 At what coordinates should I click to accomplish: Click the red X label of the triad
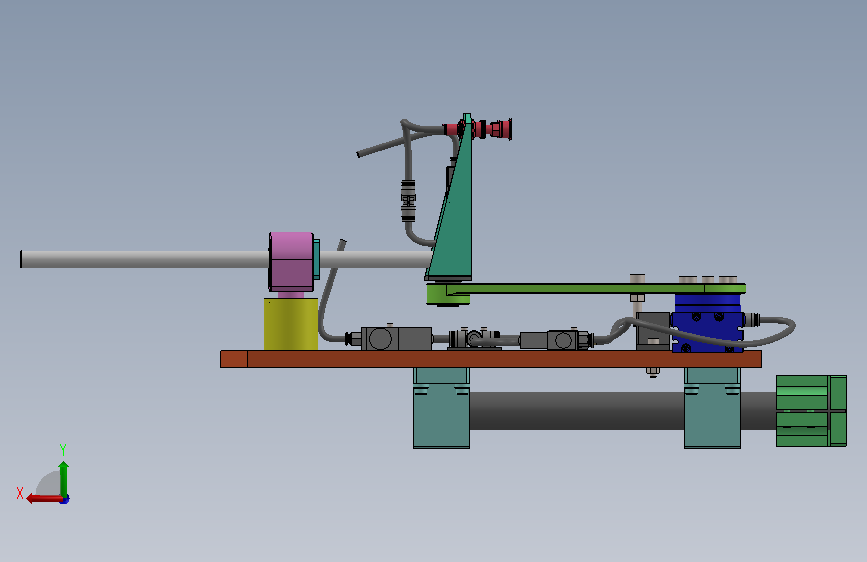pos(20,493)
